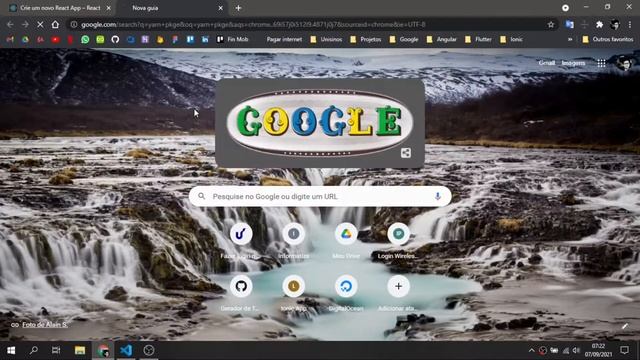Open the Extensions puzzle menu
This screenshot has height=360, width=640.
click(600, 24)
